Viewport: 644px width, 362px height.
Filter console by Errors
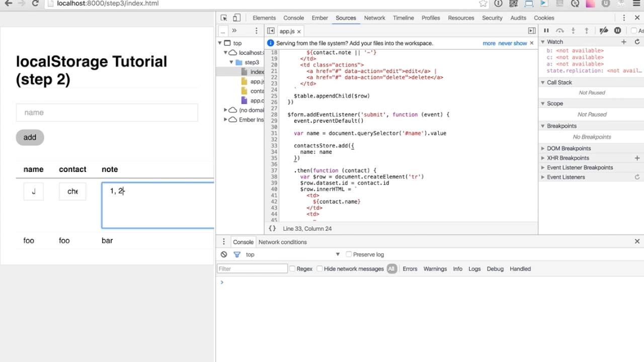click(x=410, y=269)
